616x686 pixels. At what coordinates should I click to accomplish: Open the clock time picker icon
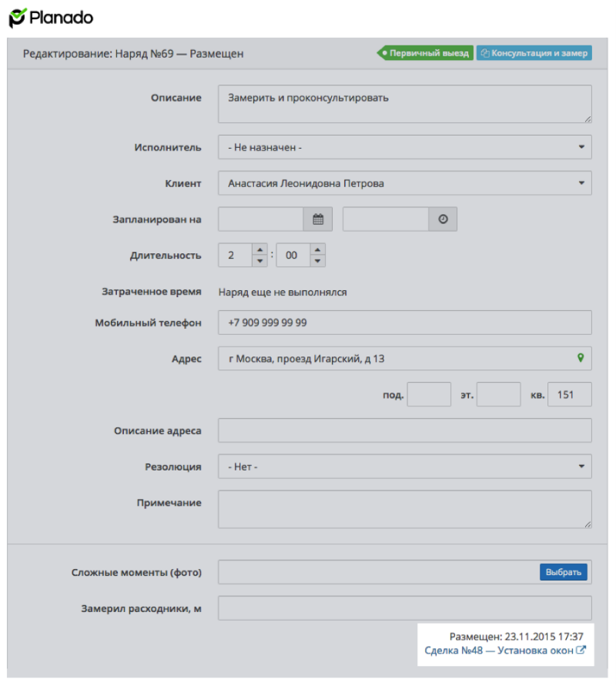[x=443, y=219]
